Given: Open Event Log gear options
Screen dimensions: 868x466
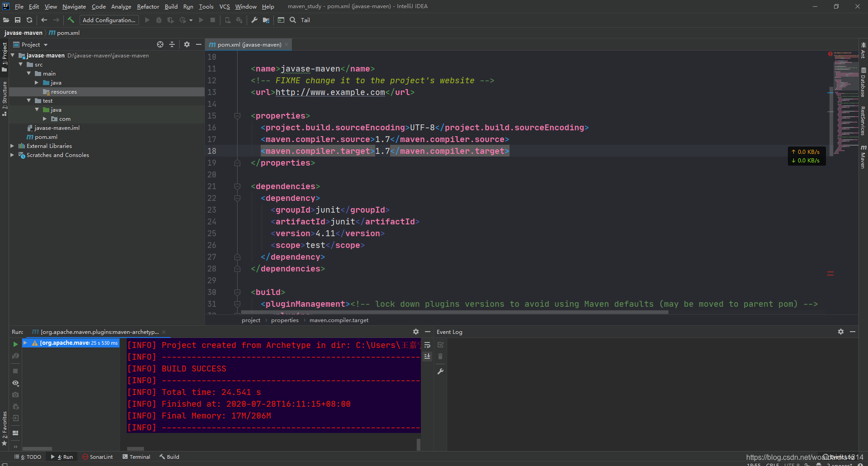Looking at the screenshot, I should click(841, 332).
